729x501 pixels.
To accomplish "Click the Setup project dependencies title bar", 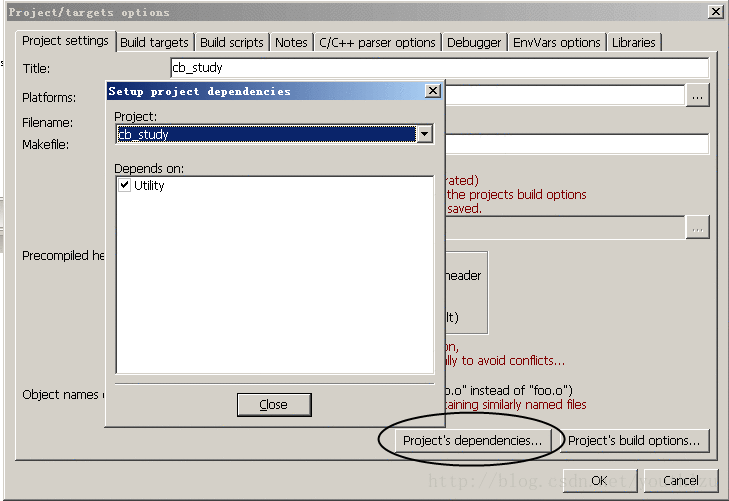I will coord(265,91).
